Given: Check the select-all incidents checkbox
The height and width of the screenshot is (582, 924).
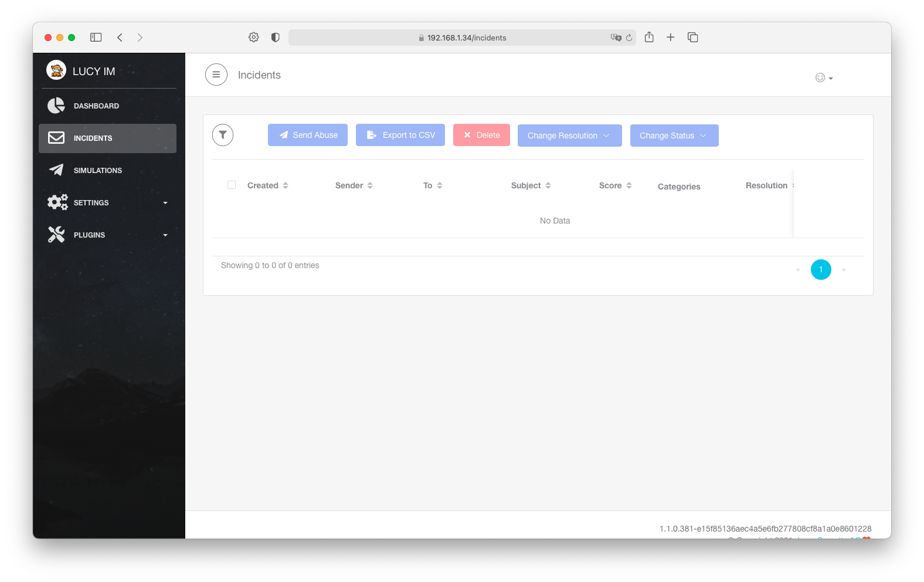Looking at the screenshot, I should click(x=232, y=185).
